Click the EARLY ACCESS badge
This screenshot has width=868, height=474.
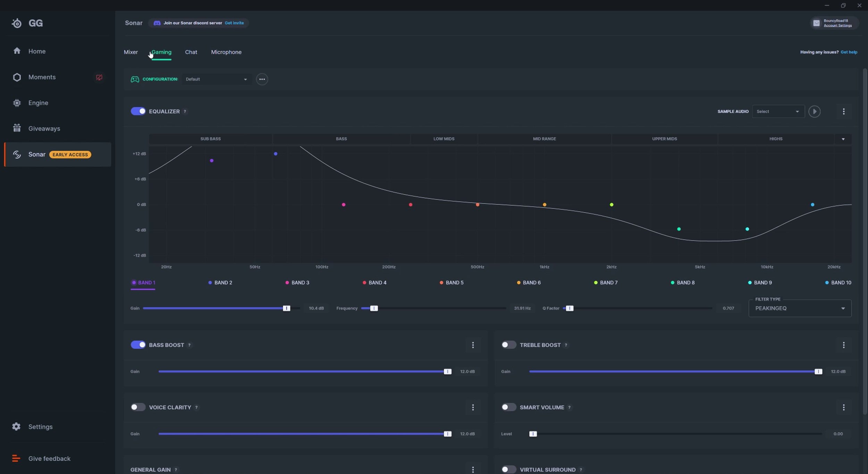tap(70, 154)
